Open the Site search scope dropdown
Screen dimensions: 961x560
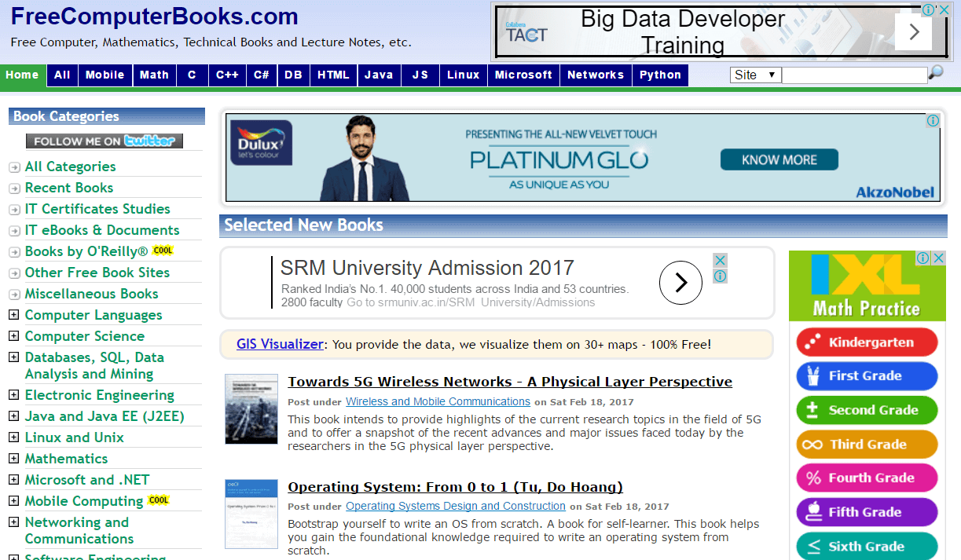click(x=755, y=75)
